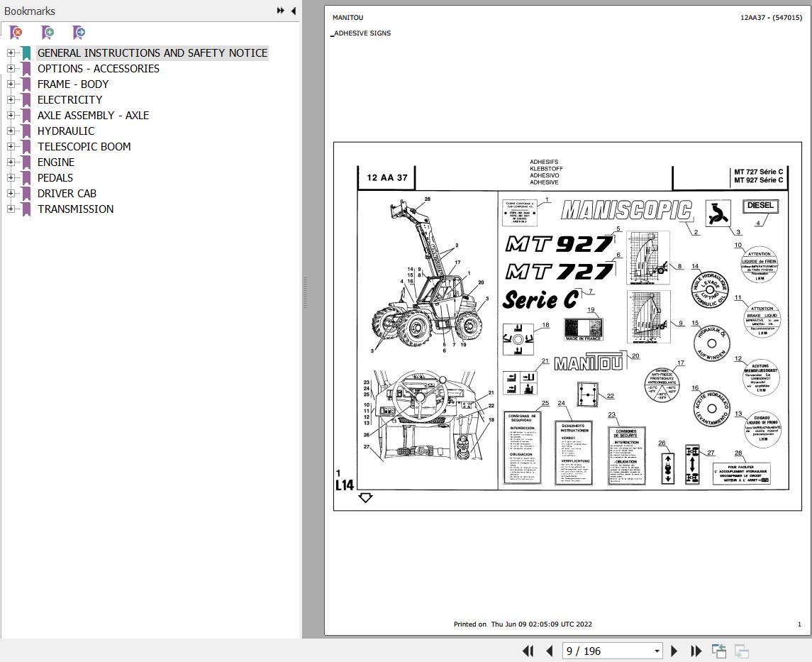This screenshot has width=812, height=662.
Task: Expand GENERAL INSTRUCTIONS AND SAFETY NOTICE node
Action: pos(11,53)
